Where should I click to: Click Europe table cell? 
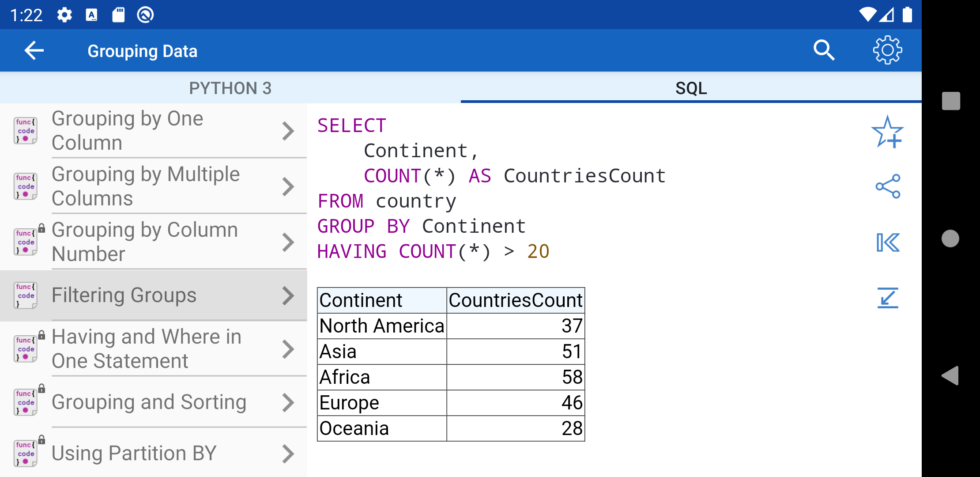[382, 403]
